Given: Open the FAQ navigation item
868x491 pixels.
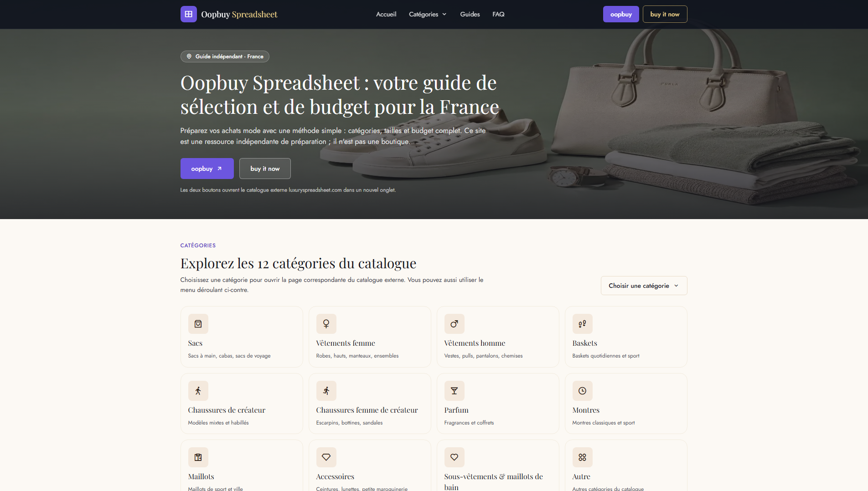Looking at the screenshot, I should click(x=498, y=14).
